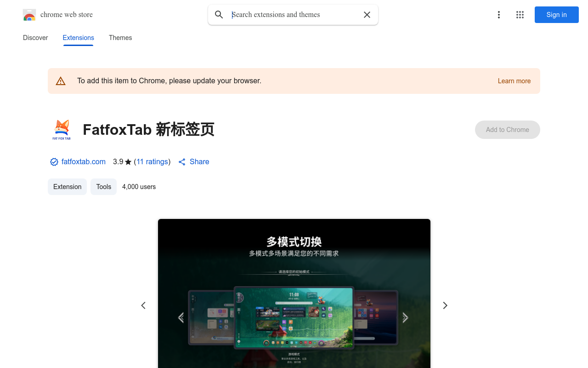The image size is (588, 368).
Task: Click the Share link
Action: pos(199,162)
